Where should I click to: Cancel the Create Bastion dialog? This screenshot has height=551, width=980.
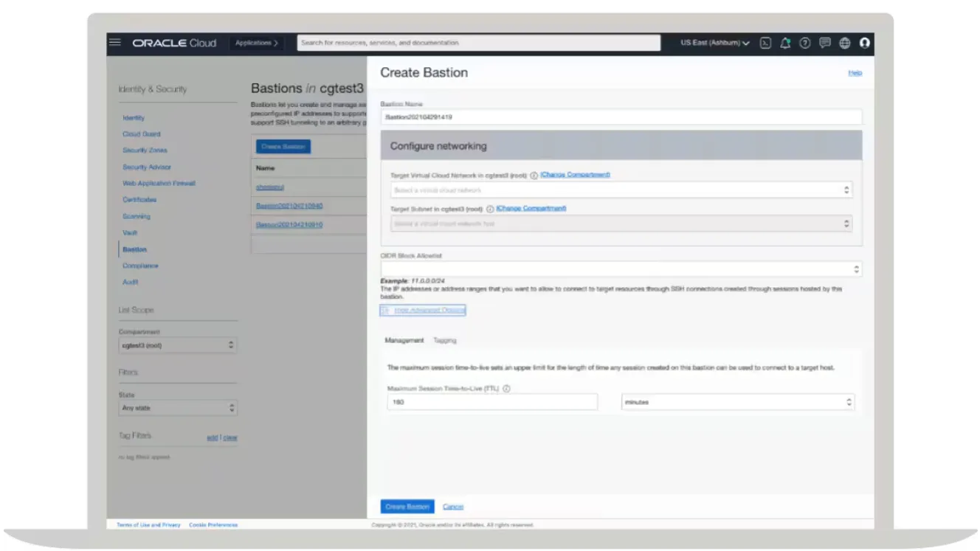tap(453, 507)
